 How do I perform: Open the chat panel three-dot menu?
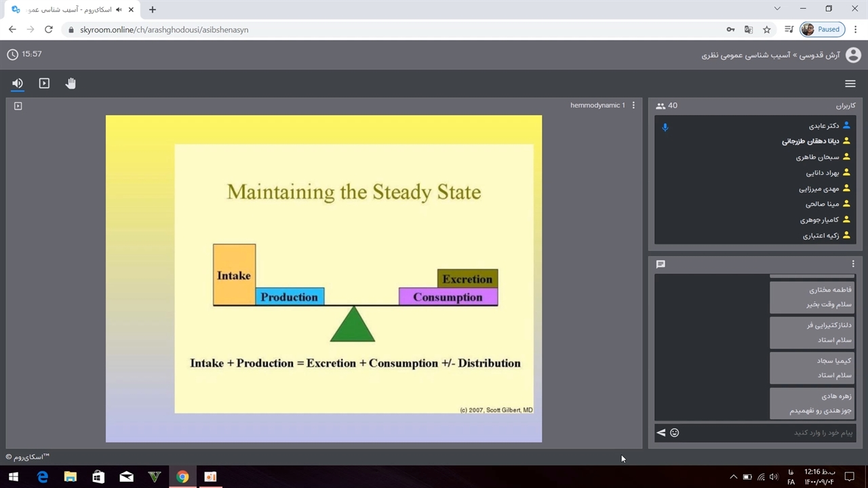(853, 264)
